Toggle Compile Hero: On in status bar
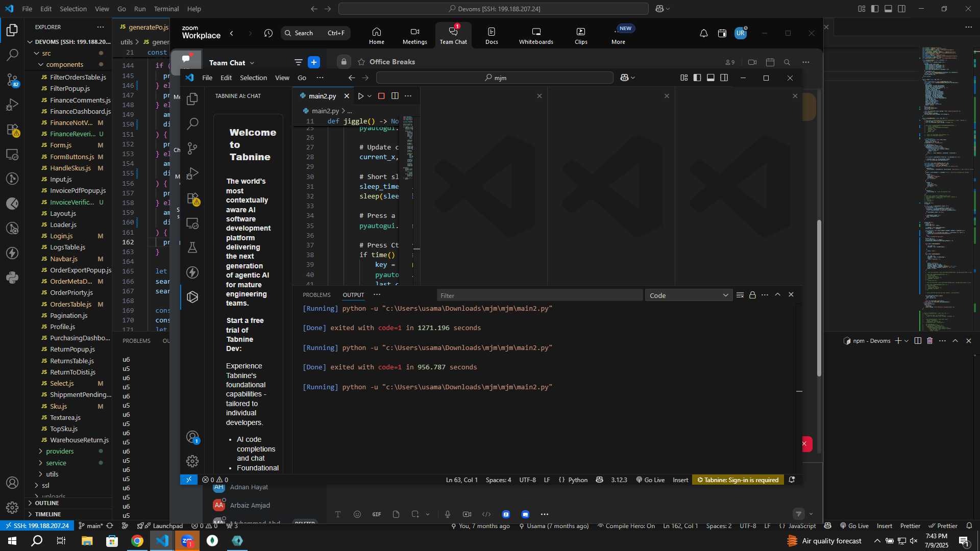The image size is (980, 551). pos(626,526)
